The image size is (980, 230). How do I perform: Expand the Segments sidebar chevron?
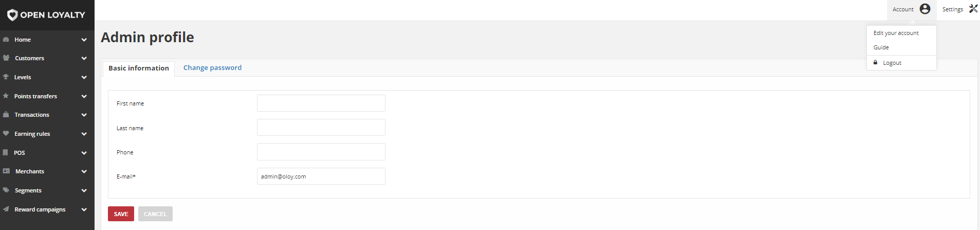click(84, 190)
